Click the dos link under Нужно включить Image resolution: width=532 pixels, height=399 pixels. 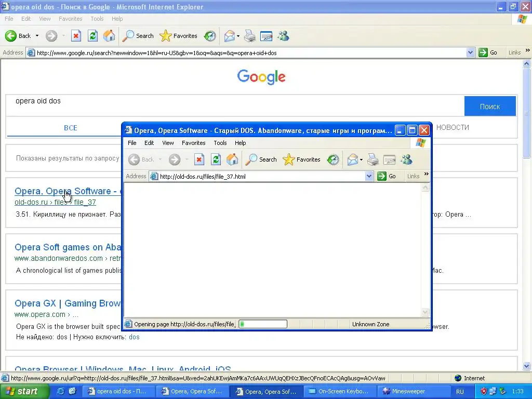pyautogui.click(x=134, y=337)
